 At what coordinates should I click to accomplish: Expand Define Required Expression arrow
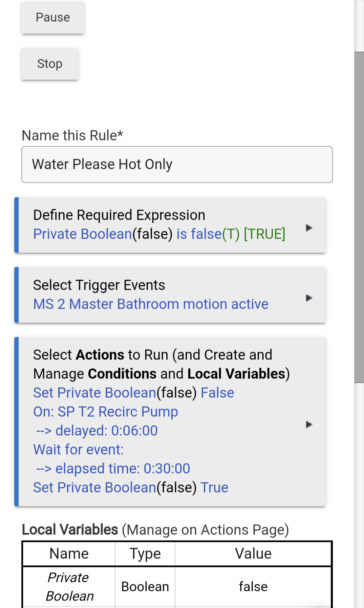pos(308,228)
